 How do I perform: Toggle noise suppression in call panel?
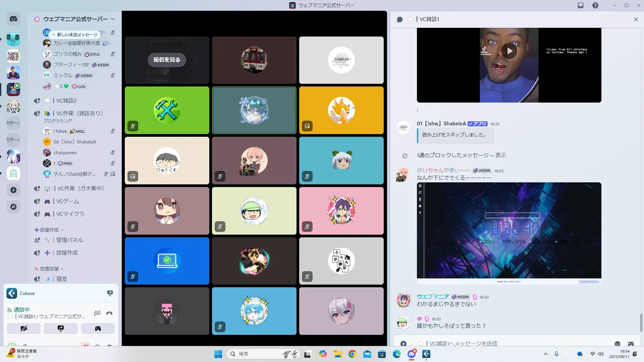pos(97,313)
